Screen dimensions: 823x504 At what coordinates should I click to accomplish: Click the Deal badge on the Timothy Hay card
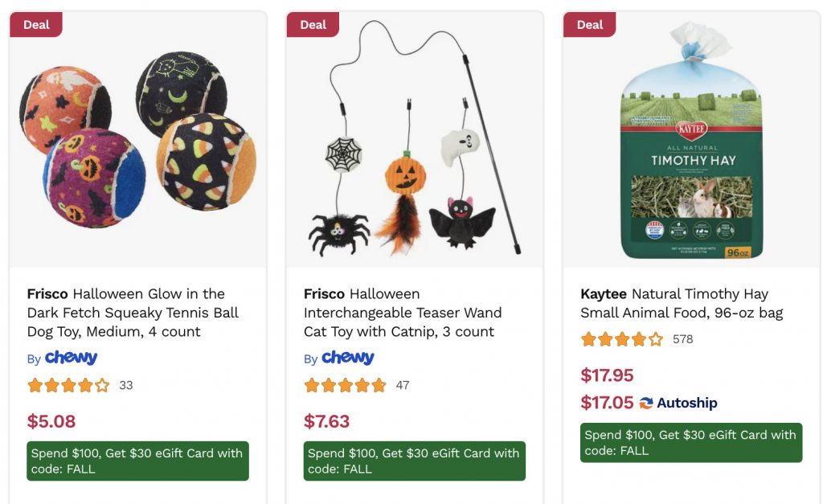[x=589, y=25]
